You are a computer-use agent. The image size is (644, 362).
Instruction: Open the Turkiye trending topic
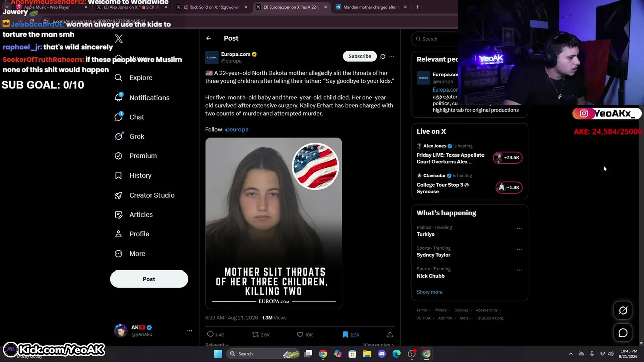point(426,234)
